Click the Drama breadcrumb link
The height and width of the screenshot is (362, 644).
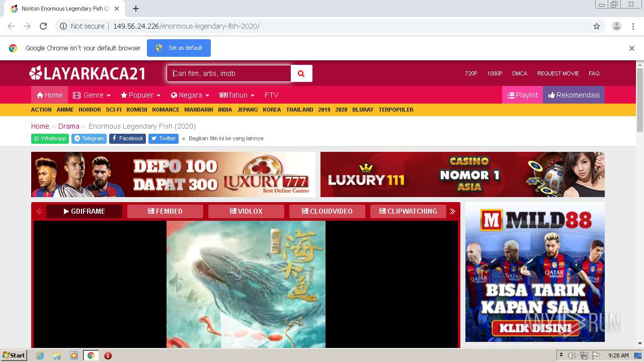(x=69, y=126)
